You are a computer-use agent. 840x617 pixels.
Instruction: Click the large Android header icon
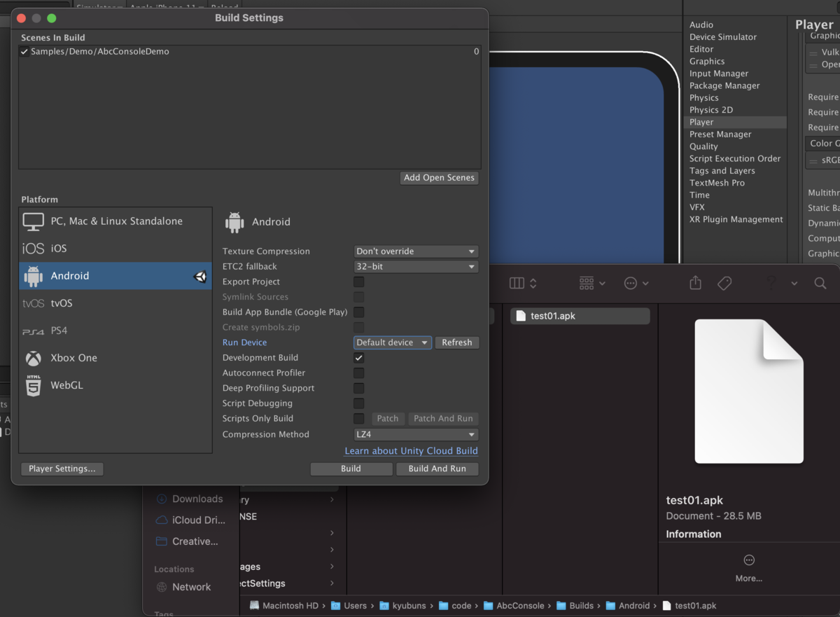(234, 222)
